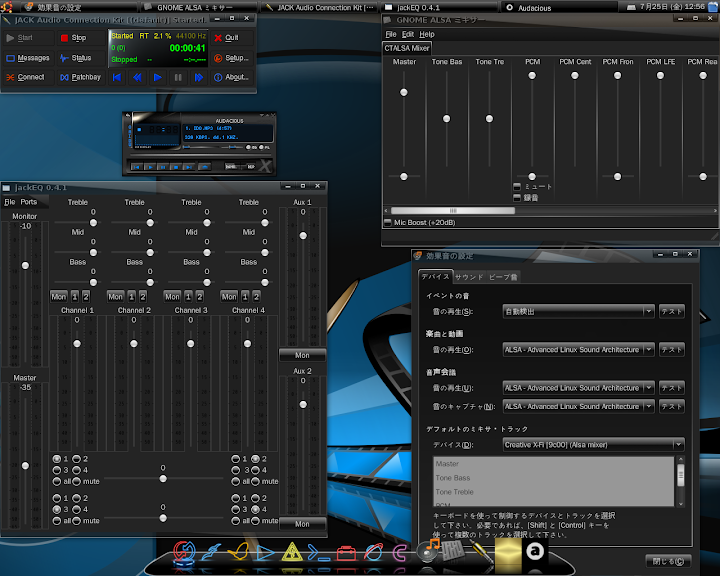The height and width of the screenshot is (576, 720).
Task: Open the music note speaker dock icon
Action: point(428,550)
